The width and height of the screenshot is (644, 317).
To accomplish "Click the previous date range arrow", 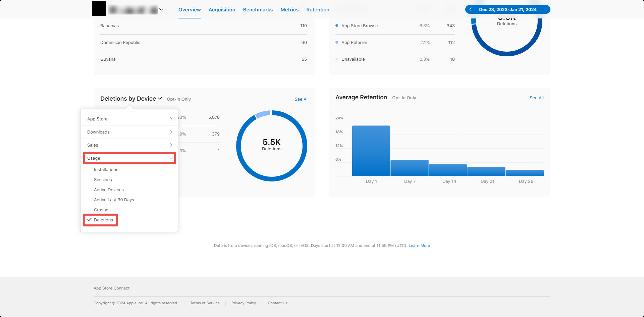I will 471,9.
